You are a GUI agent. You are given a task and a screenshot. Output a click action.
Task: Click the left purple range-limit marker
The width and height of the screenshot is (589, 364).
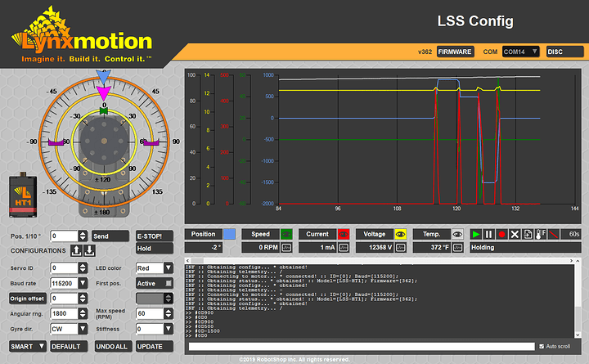click(x=56, y=142)
